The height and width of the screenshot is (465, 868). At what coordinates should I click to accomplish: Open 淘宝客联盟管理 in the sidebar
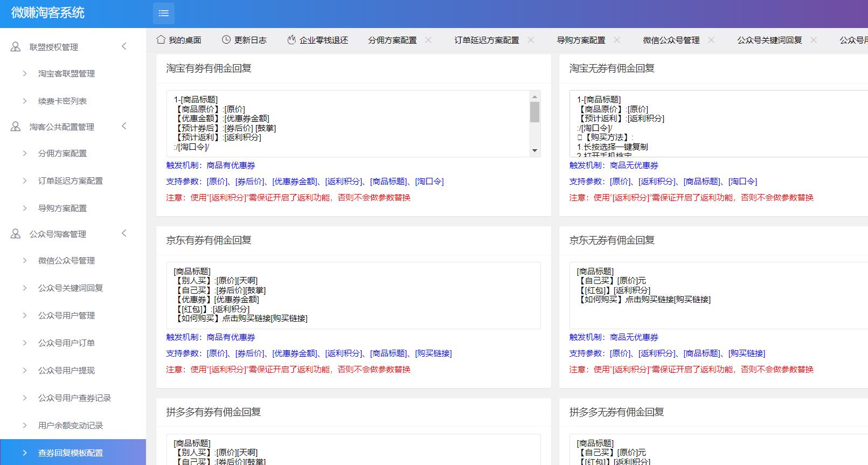pyautogui.click(x=66, y=74)
